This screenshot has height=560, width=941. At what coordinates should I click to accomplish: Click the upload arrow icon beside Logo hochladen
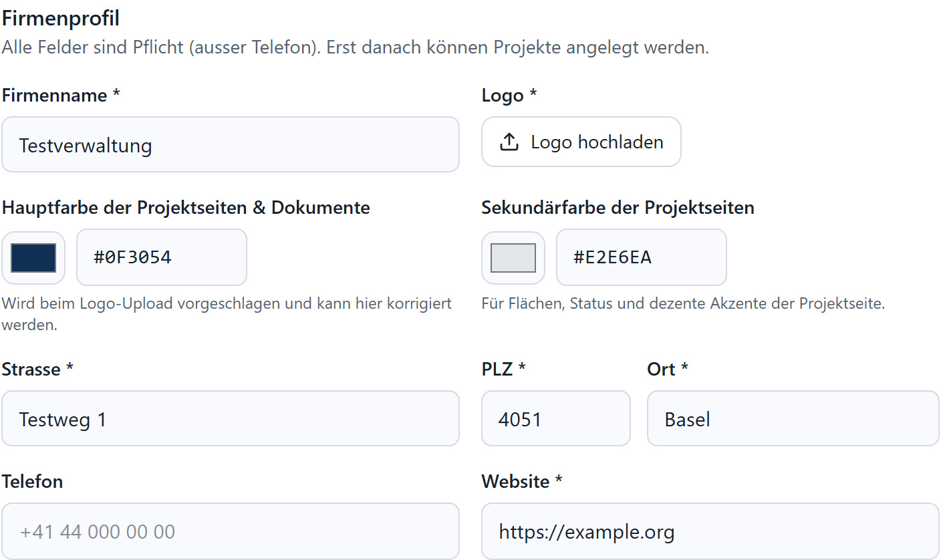[x=509, y=142]
